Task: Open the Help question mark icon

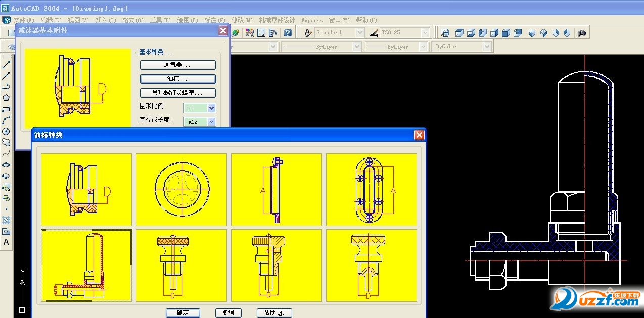Action: tap(288, 33)
